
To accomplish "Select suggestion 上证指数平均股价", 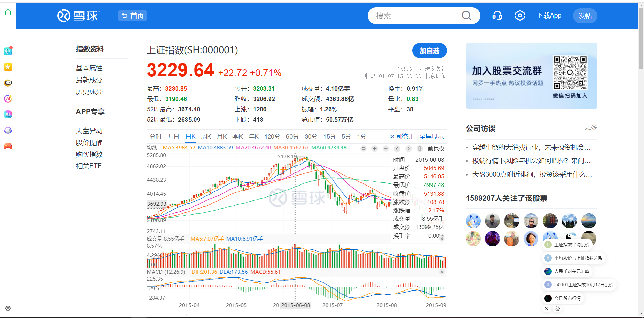I will click(568, 245).
